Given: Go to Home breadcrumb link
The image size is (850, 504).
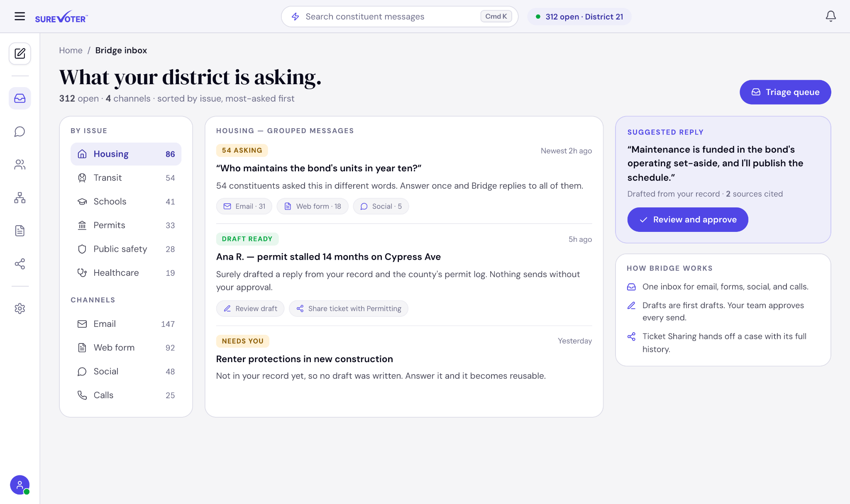Looking at the screenshot, I should point(71,50).
